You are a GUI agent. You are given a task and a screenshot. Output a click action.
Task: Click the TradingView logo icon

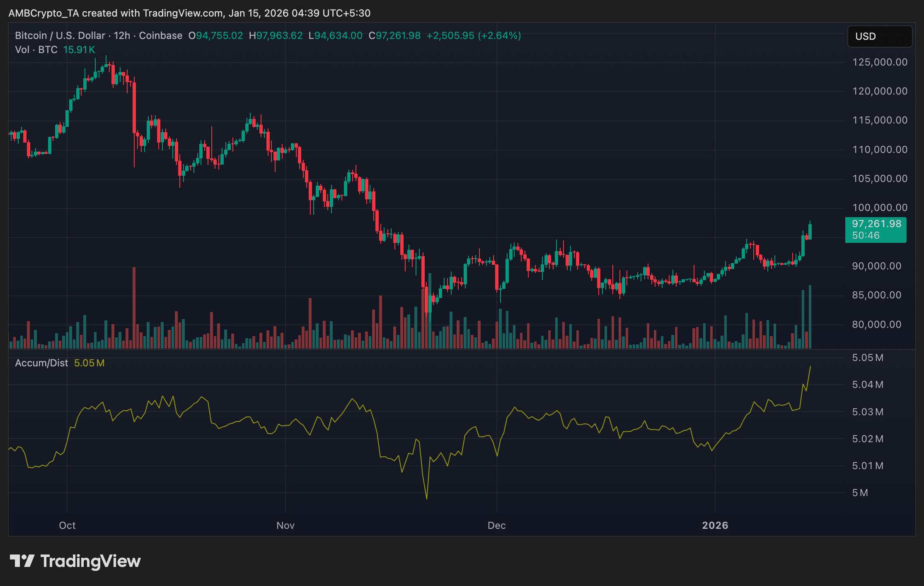[22, 561]
